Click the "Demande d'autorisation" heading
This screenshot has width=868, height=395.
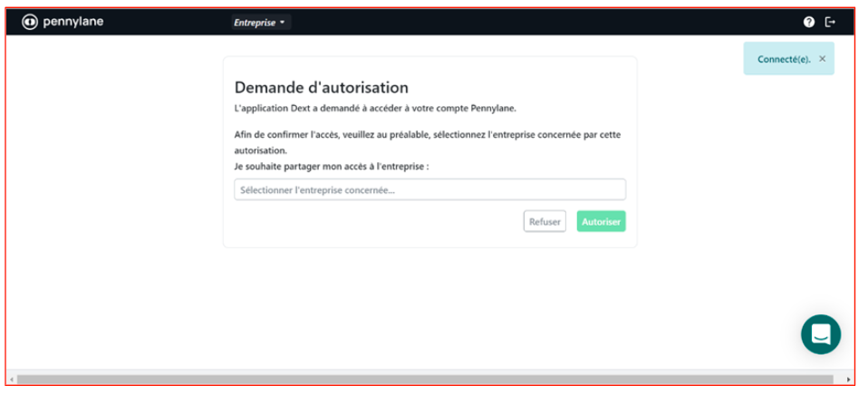coord(321,87)
